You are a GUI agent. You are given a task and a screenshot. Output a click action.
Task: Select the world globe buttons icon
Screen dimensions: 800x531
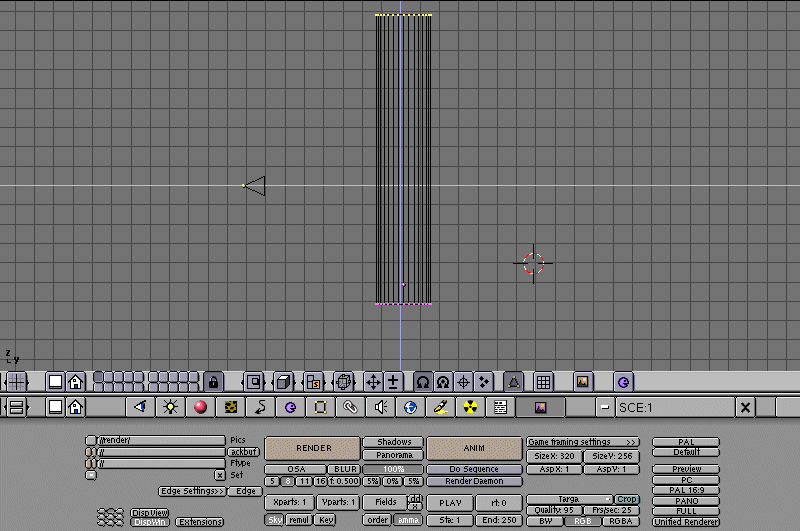click(x=410, y=407)
